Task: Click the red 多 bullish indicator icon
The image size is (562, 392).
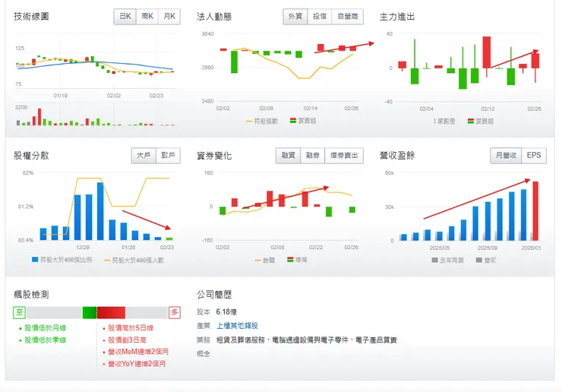Action: [x=175, y=312]
